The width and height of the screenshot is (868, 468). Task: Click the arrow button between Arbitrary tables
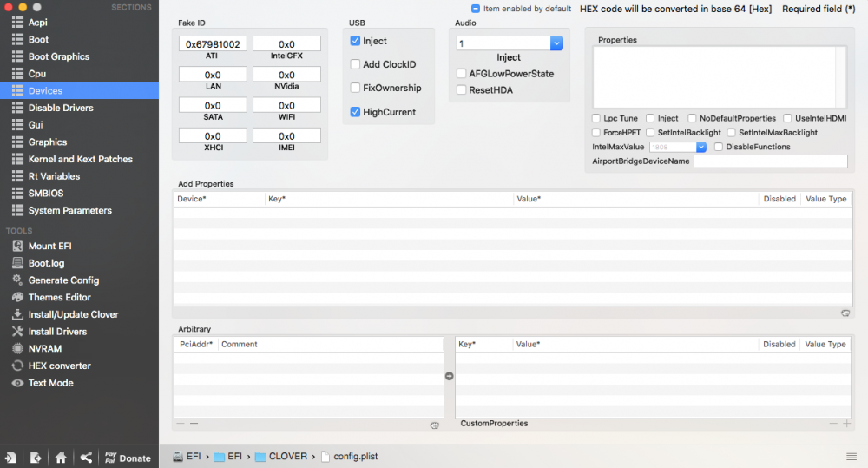coord(449,376)
